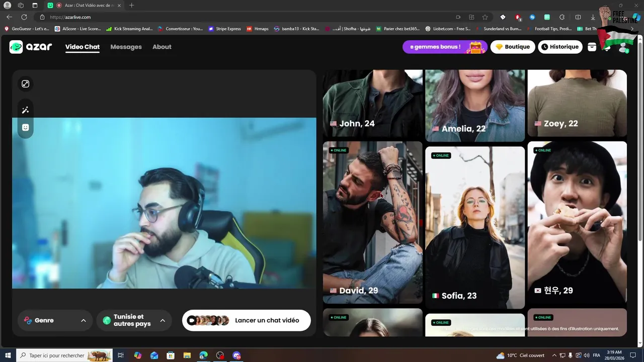Viewport: 644px width, 362px height.
Task: Click the teal square extension icon
Action: click(x=547, y=17)
